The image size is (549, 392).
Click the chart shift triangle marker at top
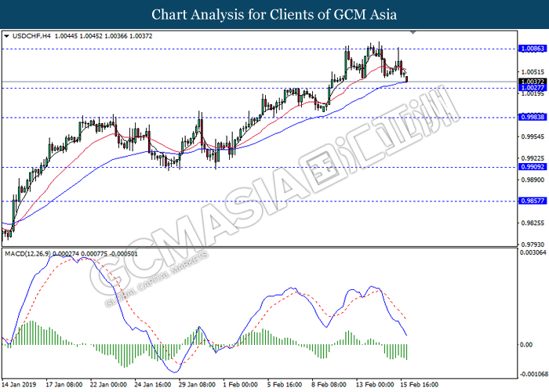click(x=413, y=33)
